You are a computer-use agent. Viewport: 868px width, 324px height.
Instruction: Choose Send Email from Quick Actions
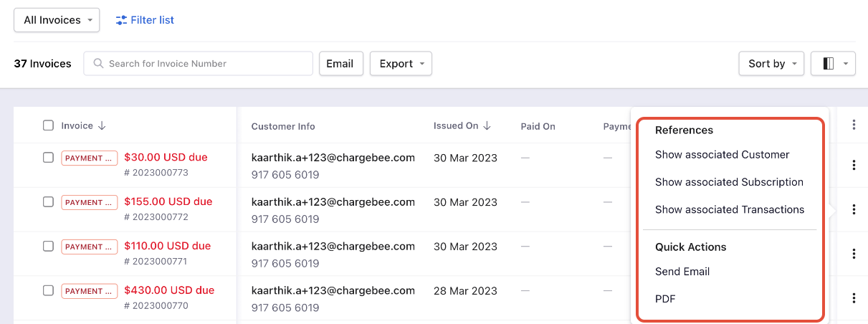(x=682, y=272)
